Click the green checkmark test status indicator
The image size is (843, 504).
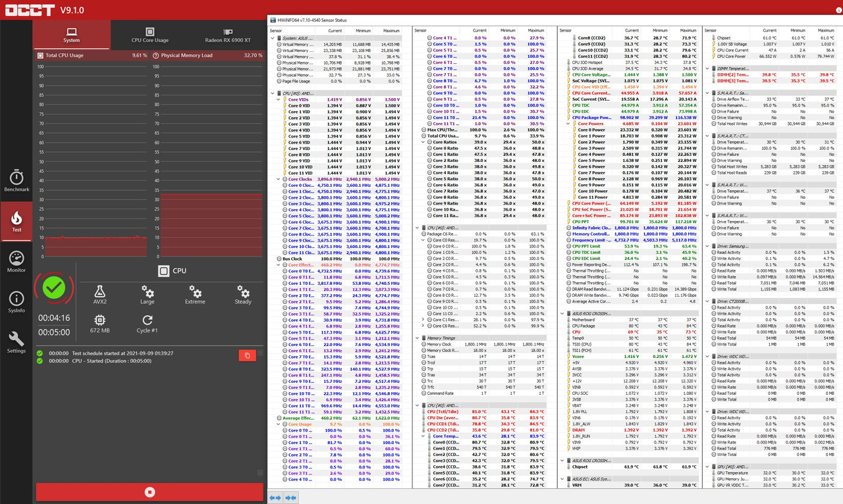pos(53,288)
